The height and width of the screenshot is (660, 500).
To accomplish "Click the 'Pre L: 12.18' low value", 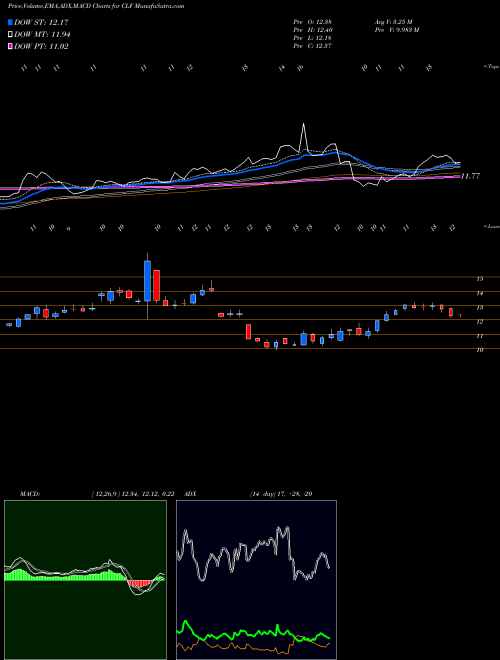I will point(313,38).
